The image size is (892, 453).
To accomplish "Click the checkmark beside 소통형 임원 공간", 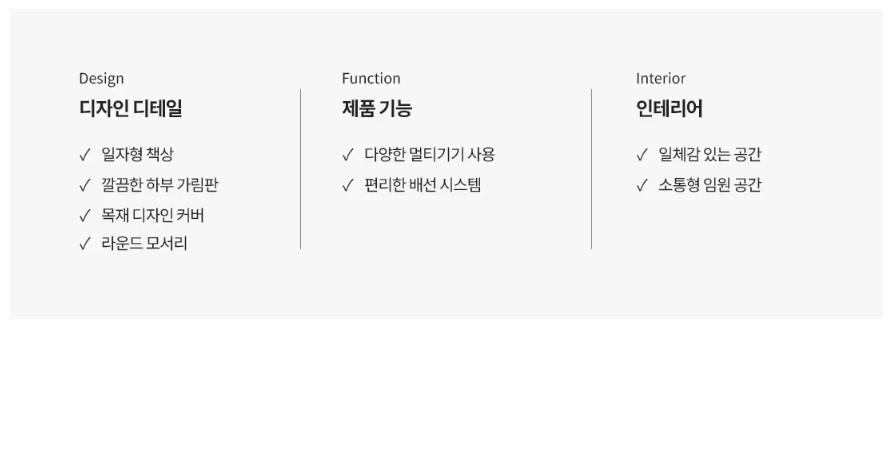I will click(642, 186).
